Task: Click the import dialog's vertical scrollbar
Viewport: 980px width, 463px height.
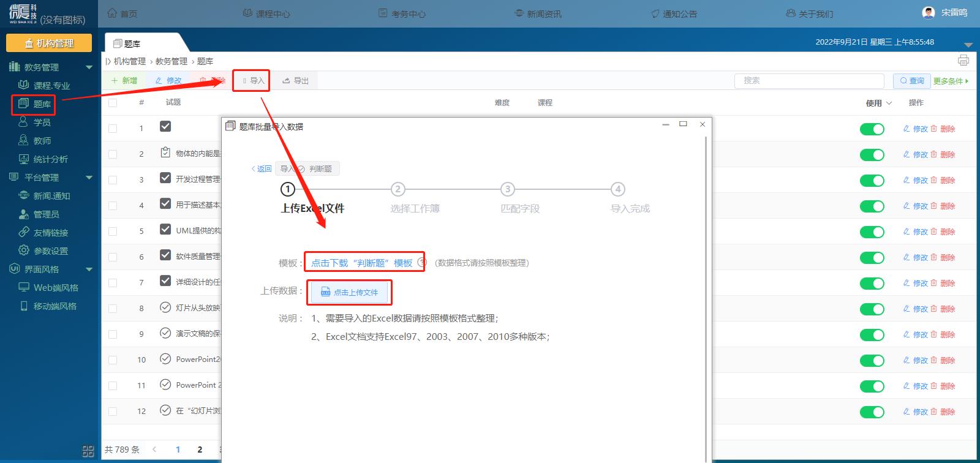Action: [x=706, y=299]
